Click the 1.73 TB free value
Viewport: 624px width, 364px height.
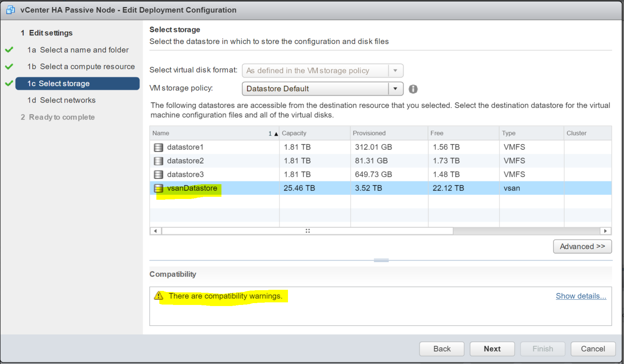pos(446,161)
